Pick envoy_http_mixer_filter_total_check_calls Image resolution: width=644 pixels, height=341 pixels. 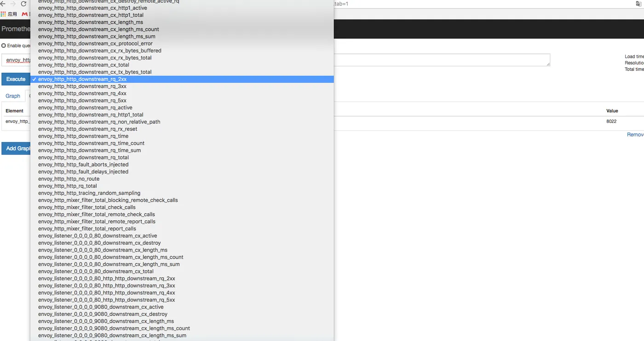tap(182, 208)
